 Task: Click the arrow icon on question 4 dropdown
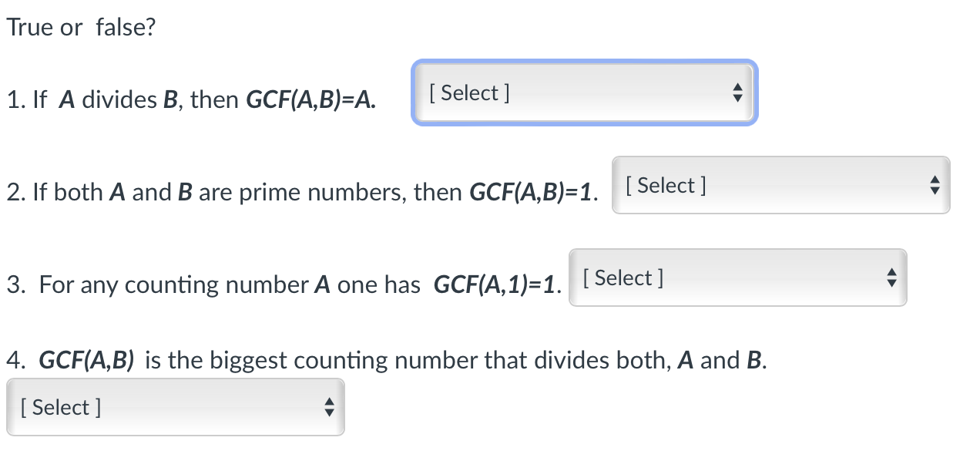tap(328, 407)
